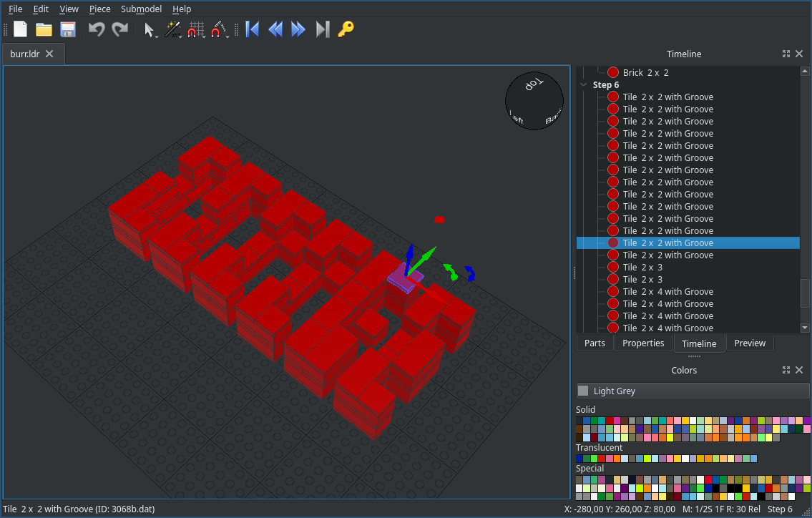Toggle the yellow key icon
The height and width of the screenshot is (518, 812).
pos(346,29)
